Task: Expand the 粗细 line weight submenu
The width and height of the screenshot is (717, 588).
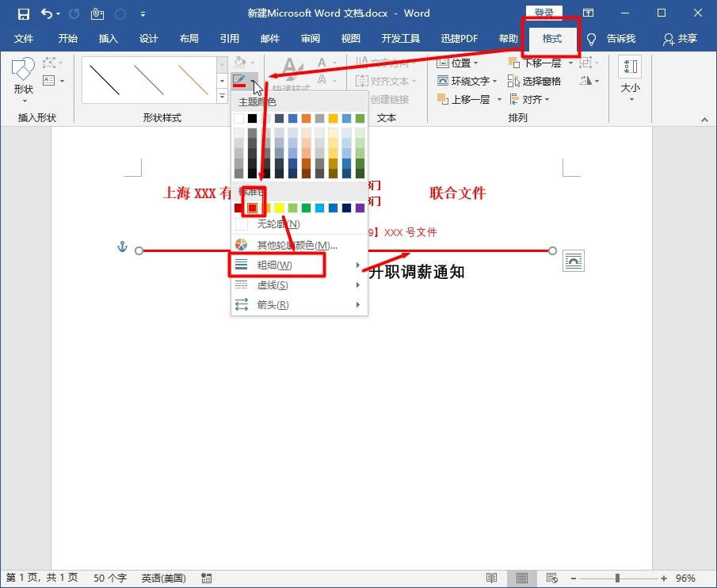Action: [272, 265]
